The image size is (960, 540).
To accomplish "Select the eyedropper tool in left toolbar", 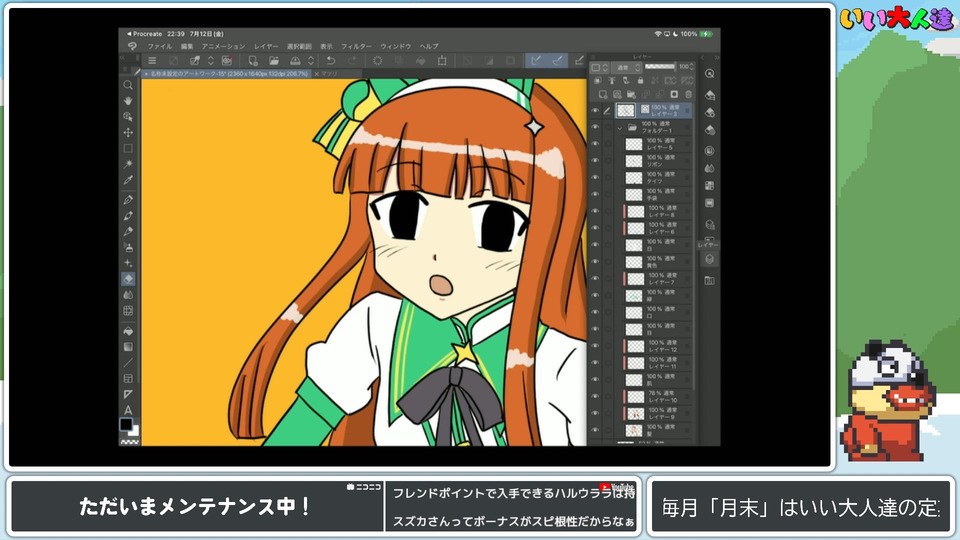I will click(x=128, y=180).
